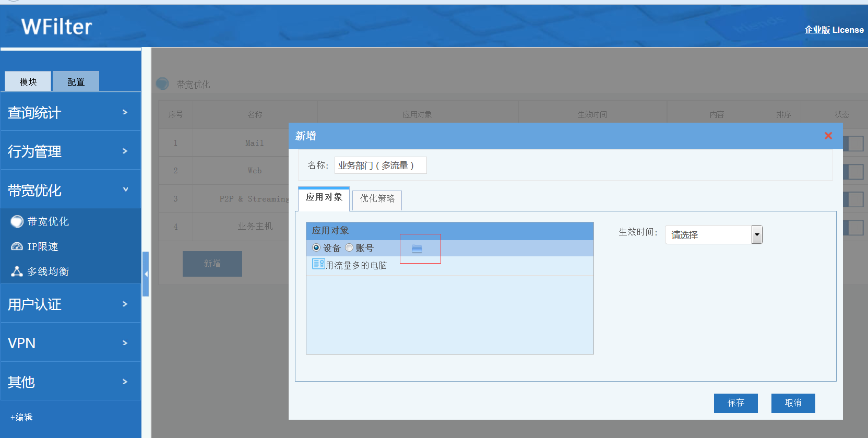868x438 pixels.
Task: Click the IP限速 speedometer icon
Action: [x=17, y=246]
